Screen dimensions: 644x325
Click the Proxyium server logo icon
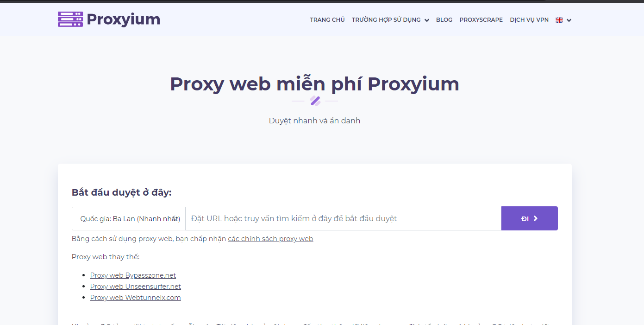70,19
